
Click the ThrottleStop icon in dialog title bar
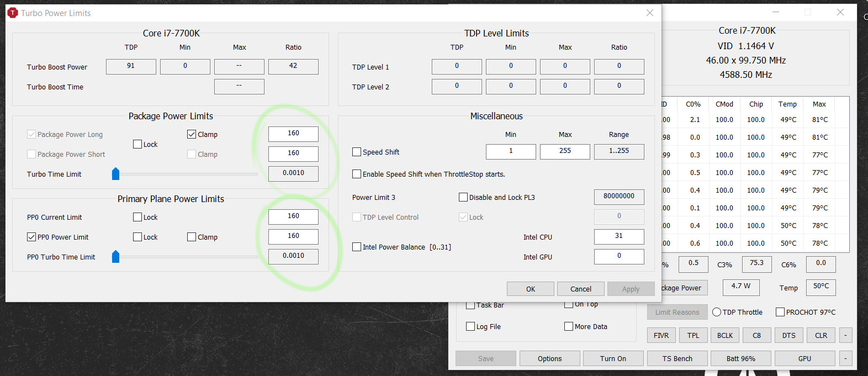coord(13,13)
